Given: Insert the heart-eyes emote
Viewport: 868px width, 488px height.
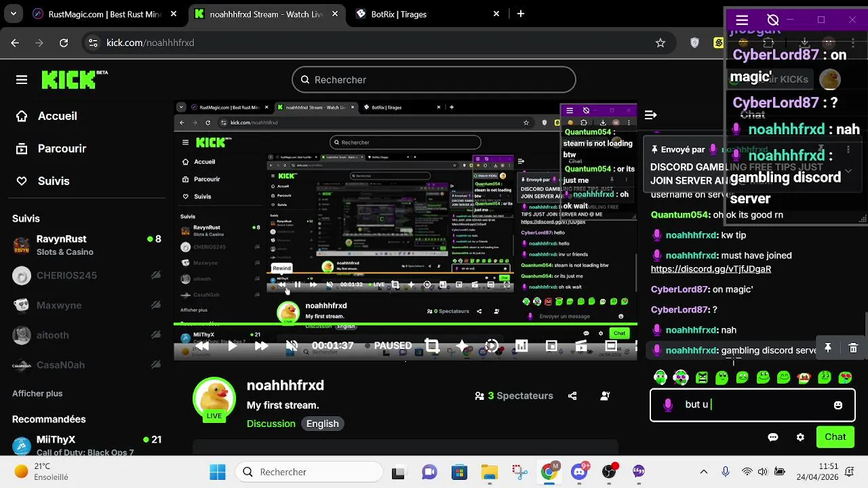Looking at the screenshot, I should [x=846, y=377].
